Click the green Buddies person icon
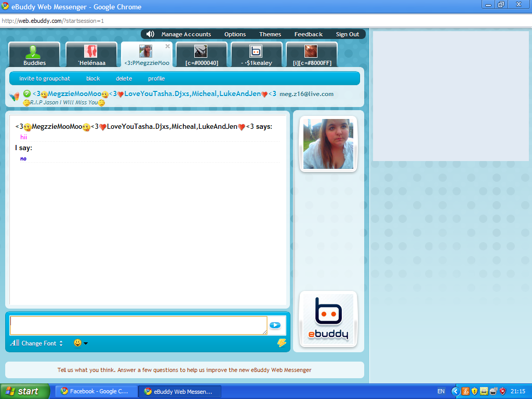This screenshot has width=532, height=399. pos(34,52)
